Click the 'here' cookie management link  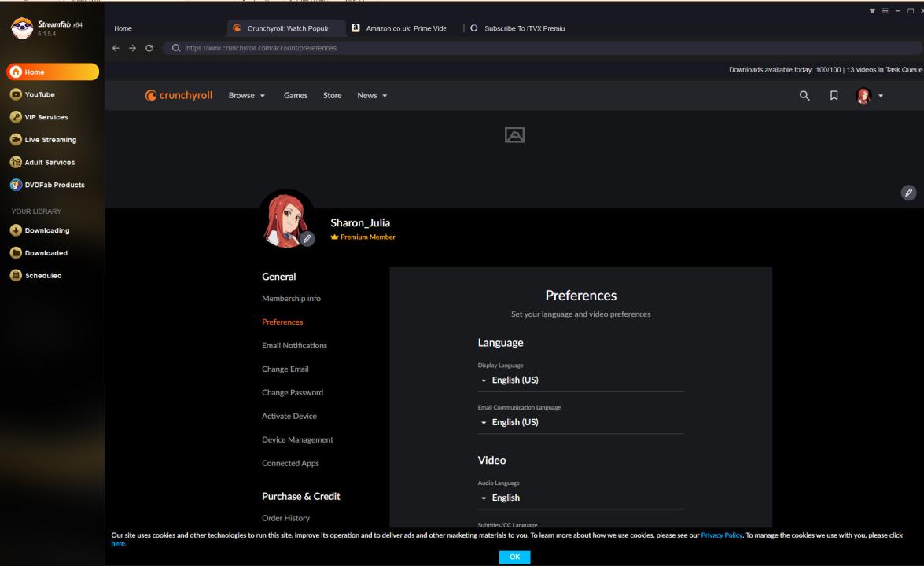click(118, 544)
